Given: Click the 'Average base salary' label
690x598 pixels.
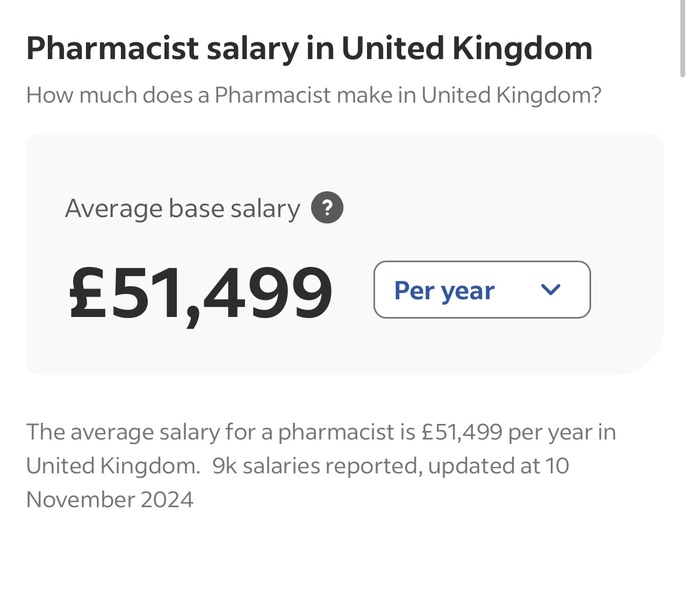Looking at the screenshot, I should tap(182, 208).
